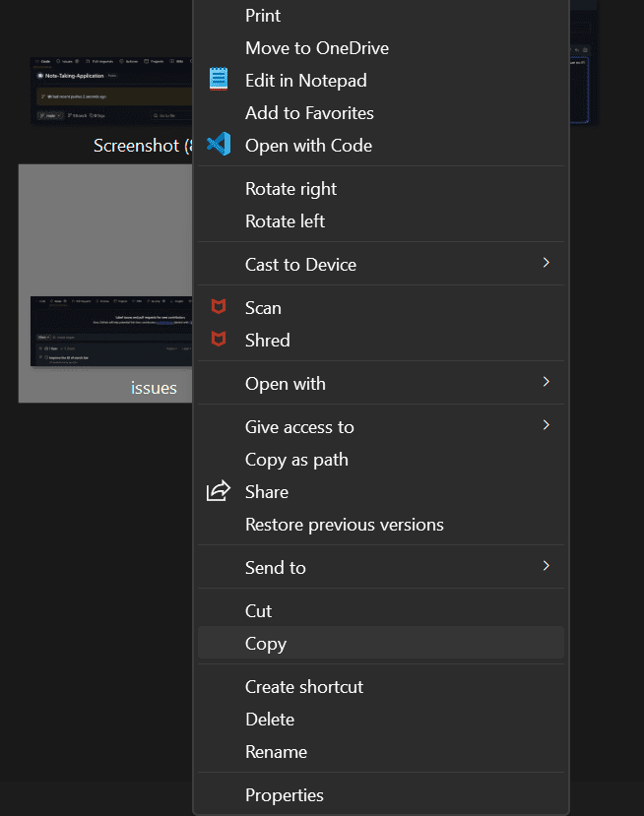Select Add to Favorites
Image resolution: width=644 pixels, height=816 pixels.
pyautogui.click(x=309, y=113)
